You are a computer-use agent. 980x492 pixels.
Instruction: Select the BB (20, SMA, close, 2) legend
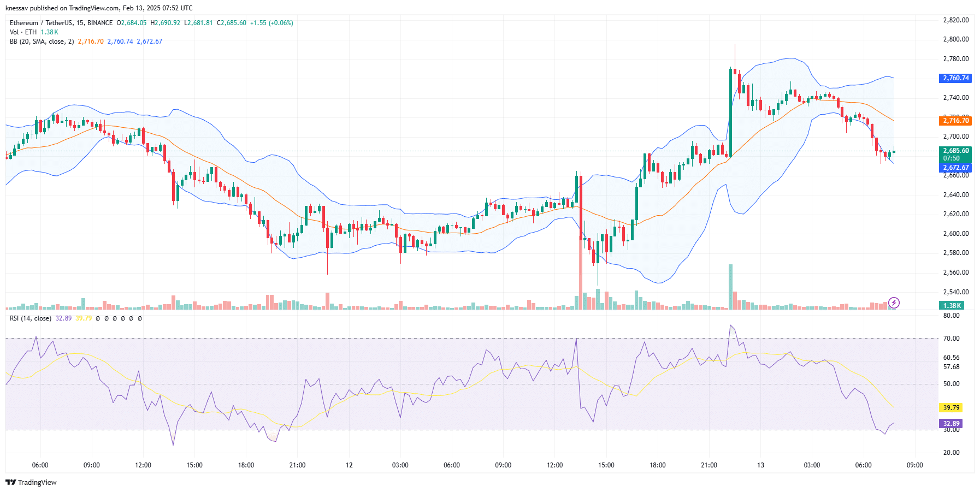[42, 42]
